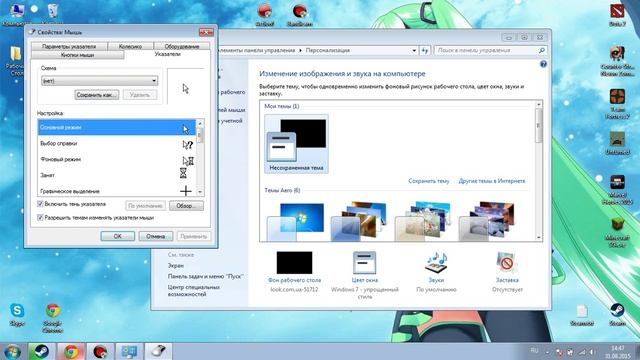640x360 pixels.
Task: Select 'Графическое выделение' pointer row
Action: 117,191
